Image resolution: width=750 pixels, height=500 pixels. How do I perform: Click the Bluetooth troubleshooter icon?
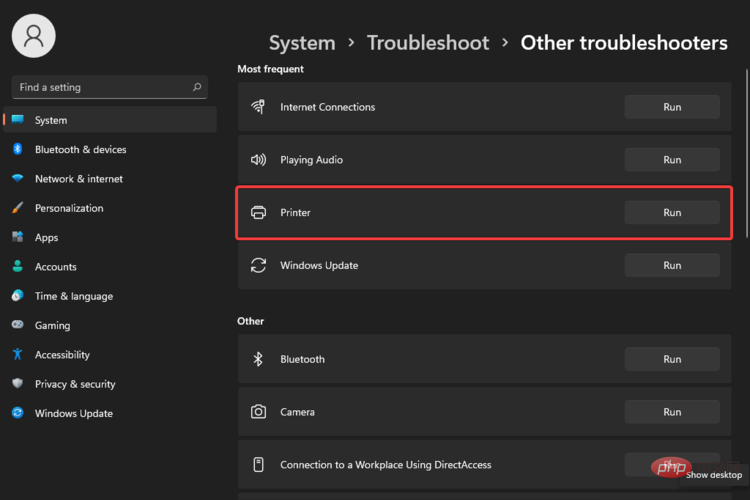coord(258,359)
